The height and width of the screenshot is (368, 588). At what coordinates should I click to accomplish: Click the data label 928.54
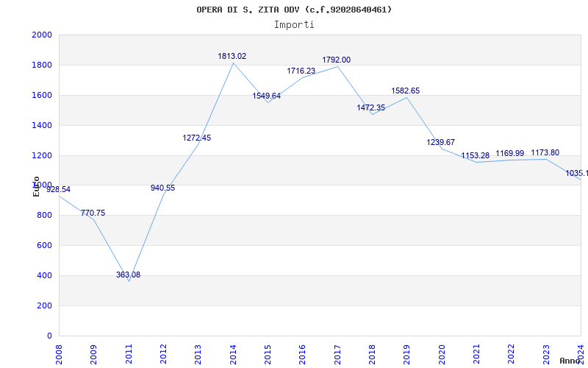click(58, 190)
